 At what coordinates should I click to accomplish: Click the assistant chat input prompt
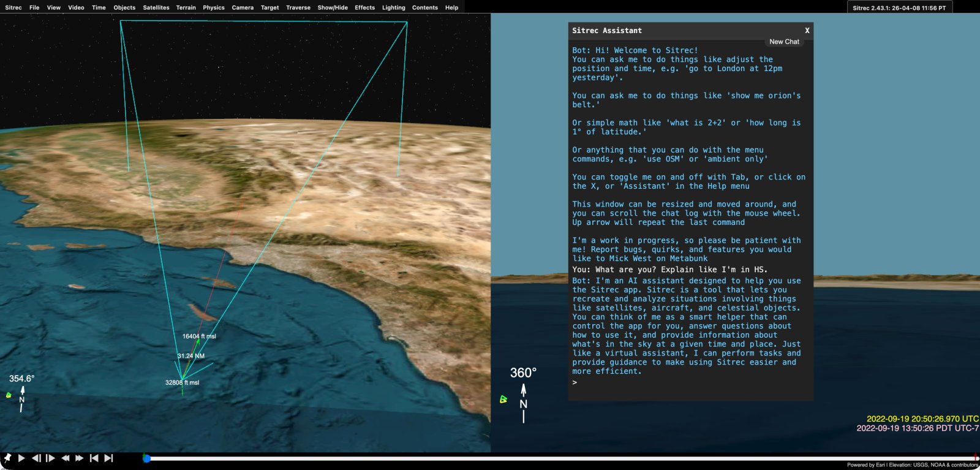pos(686,382)
